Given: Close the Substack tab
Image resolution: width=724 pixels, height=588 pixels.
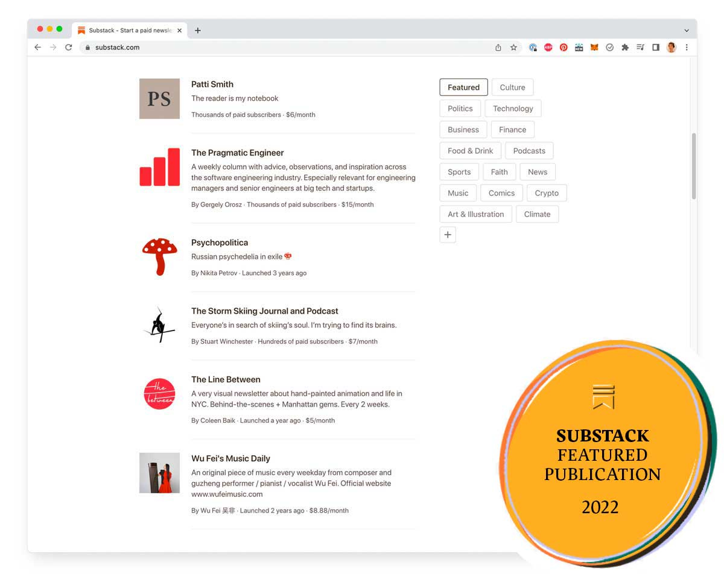Looking at the screenshot, I should (179, 30).
